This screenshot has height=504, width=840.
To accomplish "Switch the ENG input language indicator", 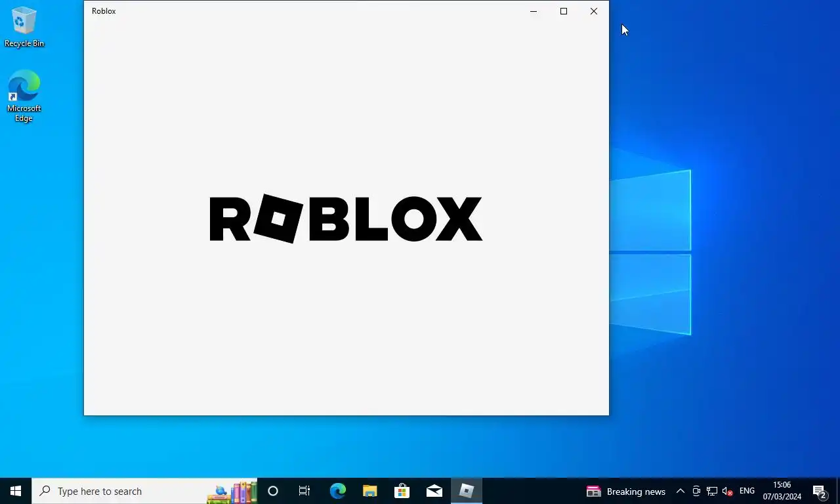I will (747, 491).
